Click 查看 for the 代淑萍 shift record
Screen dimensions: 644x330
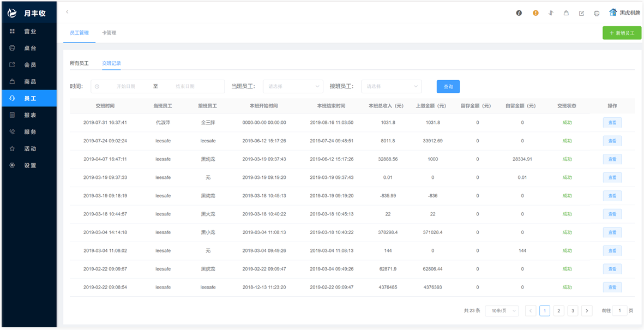[x=612, y=123]
